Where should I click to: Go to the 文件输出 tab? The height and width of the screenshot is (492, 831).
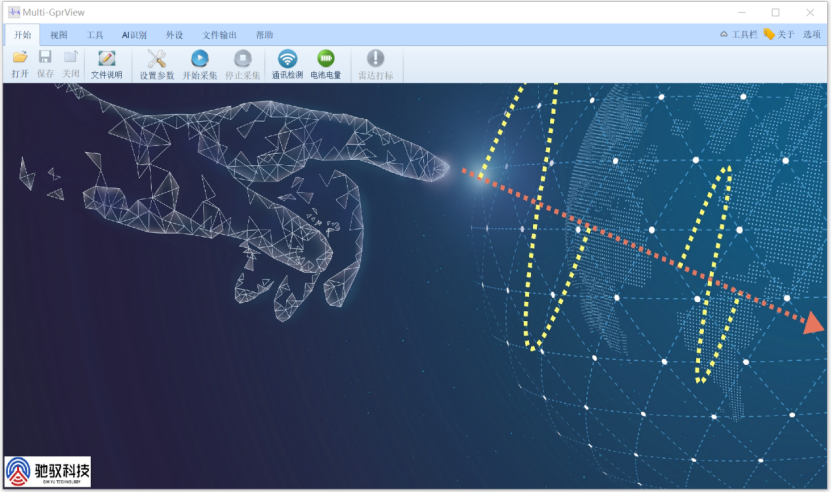coord(219,35)
